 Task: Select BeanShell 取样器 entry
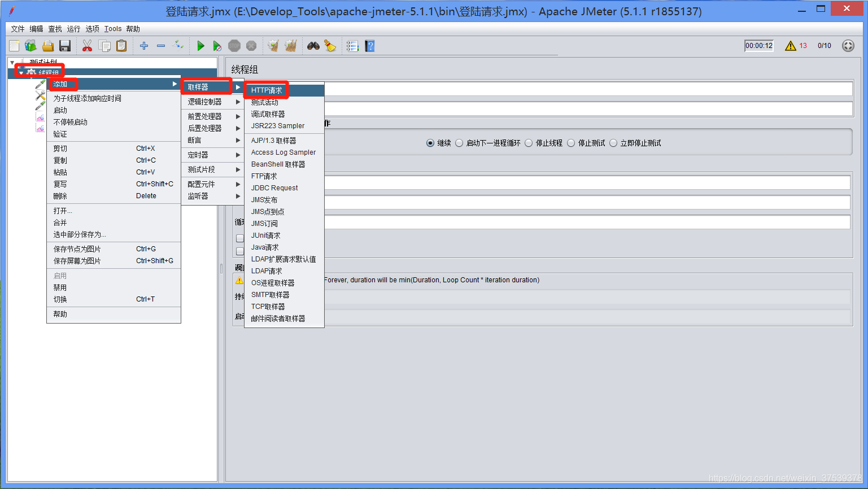click(x=285, y=164)
